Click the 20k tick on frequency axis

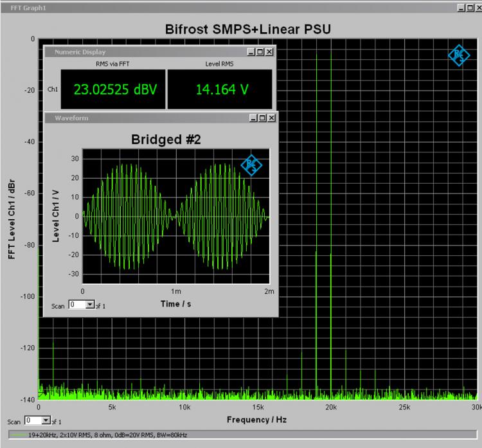[331, 407]
